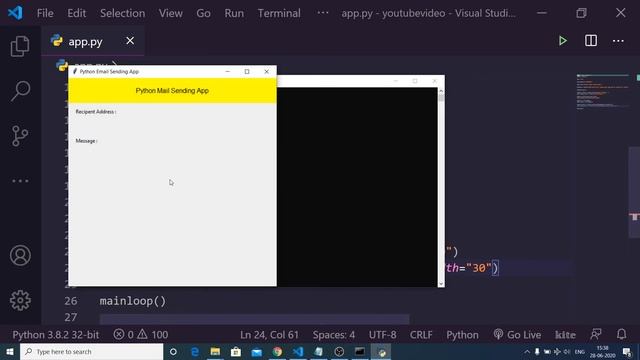Screen dimensions: 640x360
Task: Open the Windows Start menu
Action: [9, 351]
